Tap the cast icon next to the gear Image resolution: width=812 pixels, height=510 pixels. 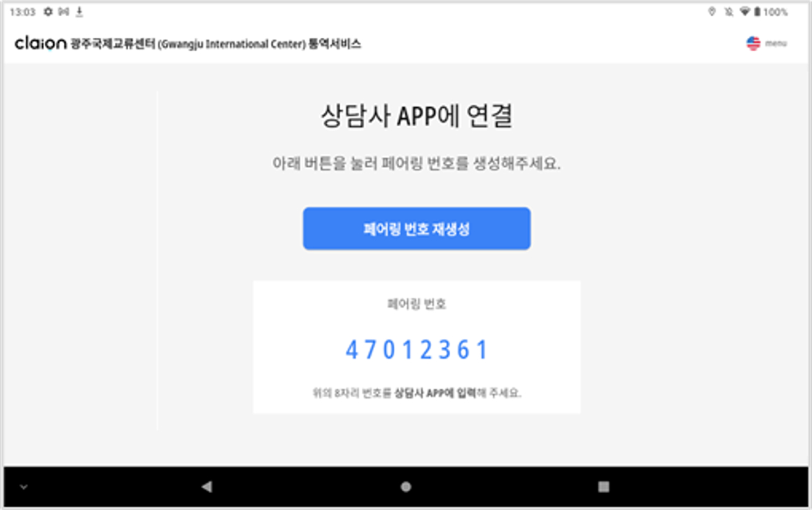point(64,11)
